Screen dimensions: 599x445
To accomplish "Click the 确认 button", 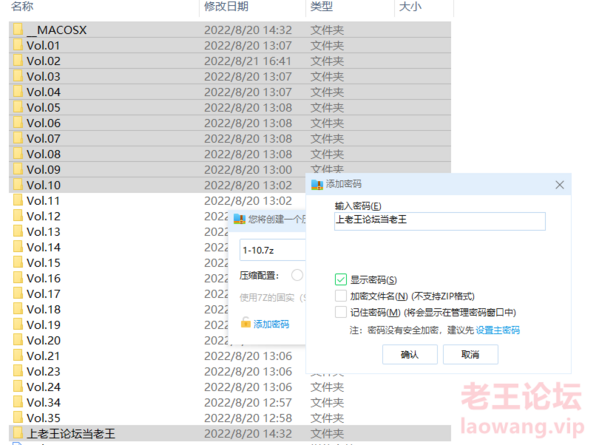I will (x=410, y=354).
